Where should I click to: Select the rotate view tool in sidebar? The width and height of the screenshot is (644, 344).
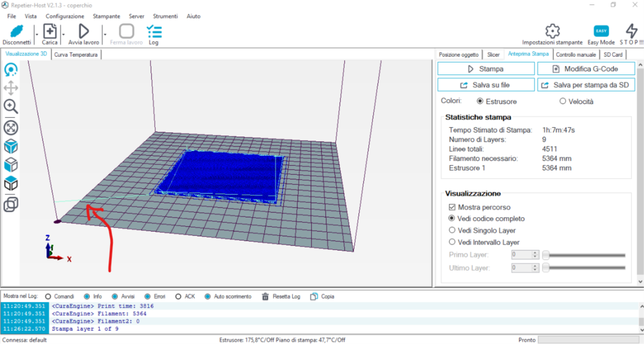coord(11,70)
